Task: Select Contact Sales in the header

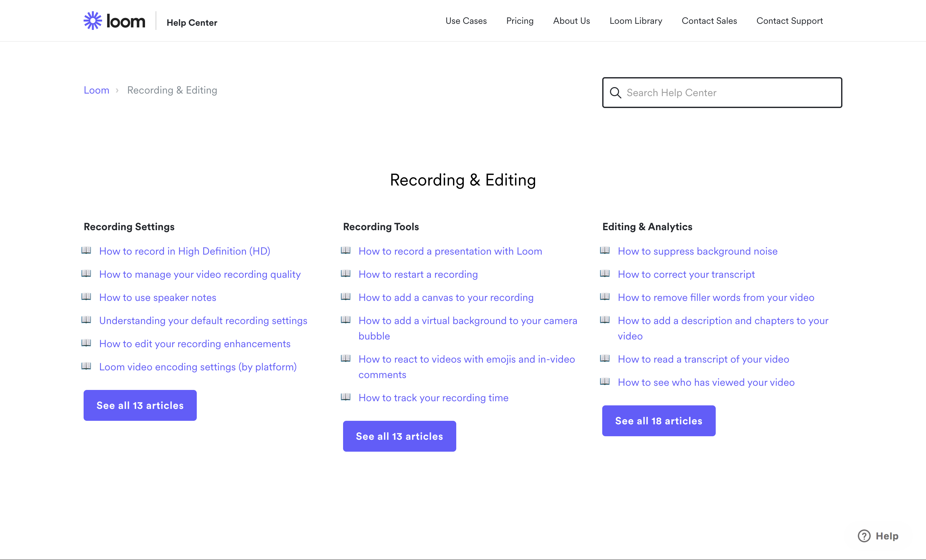Action: click(709, 21)
